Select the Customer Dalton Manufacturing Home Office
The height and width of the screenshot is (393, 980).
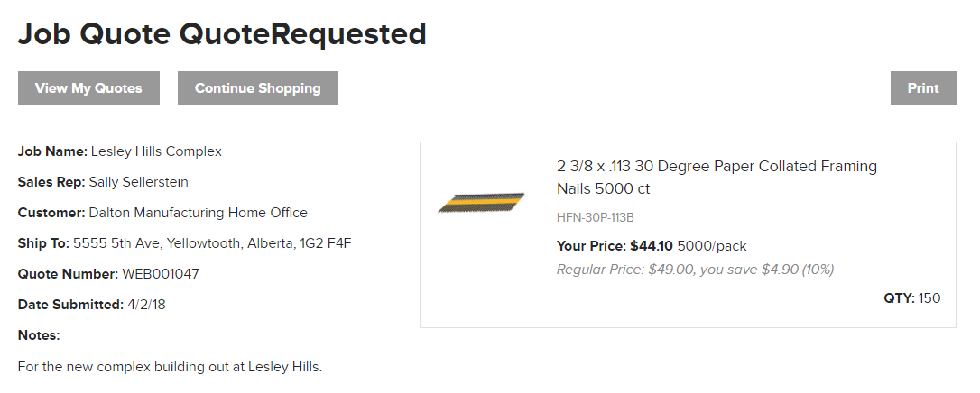(x=162, y=213)
